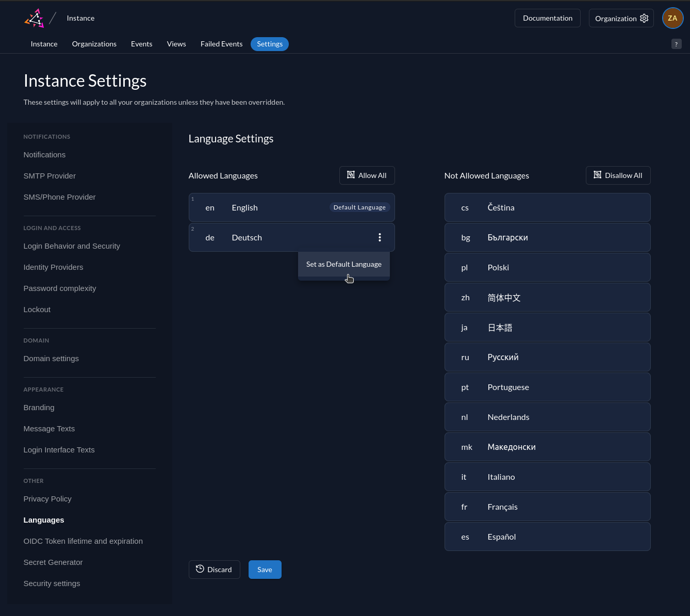Viewport: 690px width, 616px height.
Task: Open the three-dot menu for Deutsch
Action: coord(380,237)
